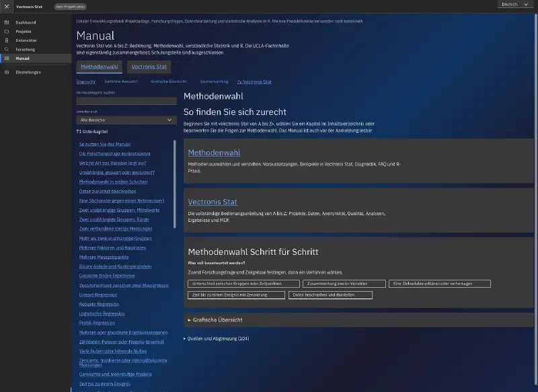The image size is (538, 392).
Task: Expand Quellen und Abgrenzung (104)
Action: [x=217, y=338]
